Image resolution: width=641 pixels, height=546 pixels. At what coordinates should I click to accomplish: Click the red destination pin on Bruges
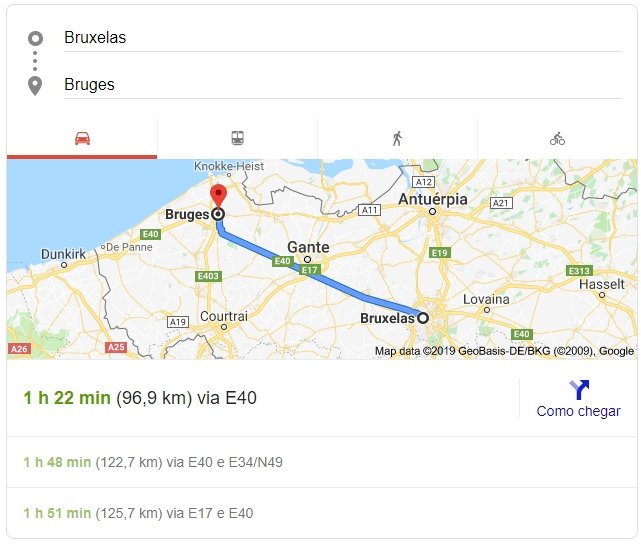tap(218, 195)
